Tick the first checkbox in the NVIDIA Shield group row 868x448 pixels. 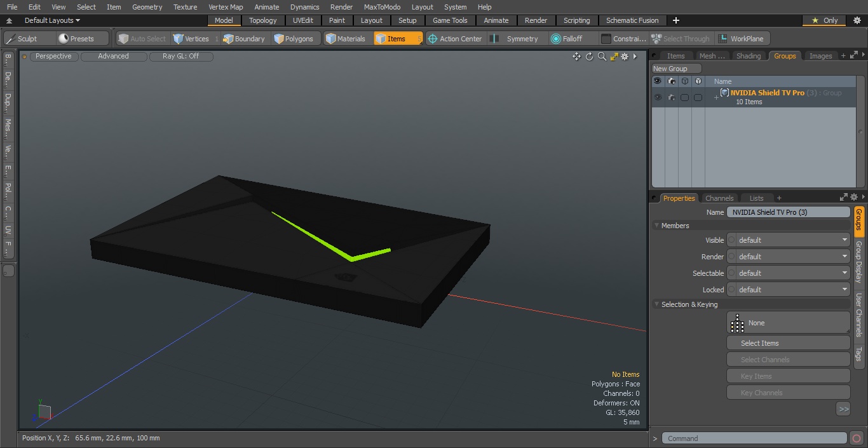click(x=684, y=97)
